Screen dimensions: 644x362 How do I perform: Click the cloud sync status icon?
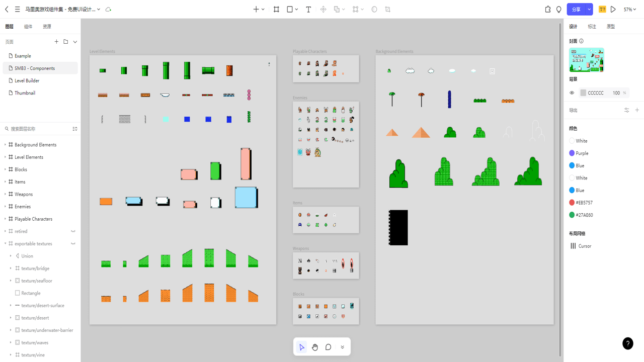click(x=108, y=9)
